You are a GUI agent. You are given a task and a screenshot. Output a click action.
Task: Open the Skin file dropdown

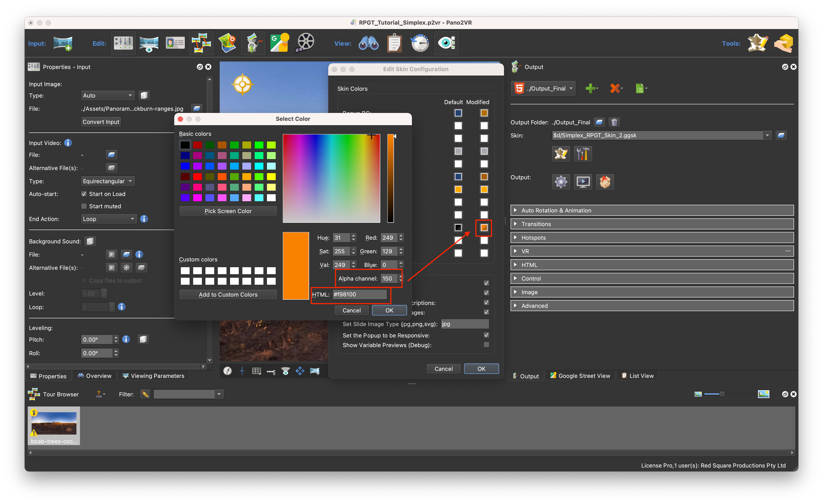click(767, 135)
